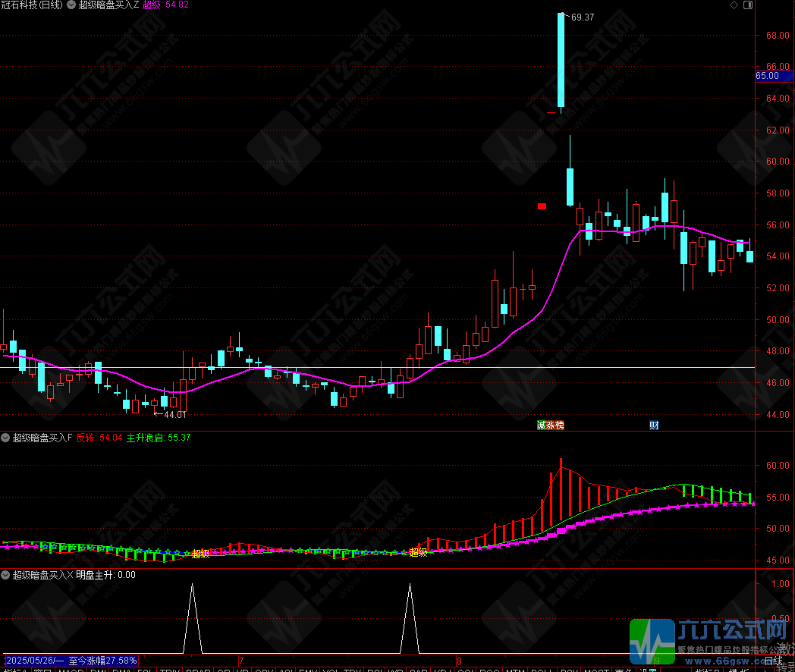This screenshot has width=795, height=672.
Task: Click the 69.37 peak candlestick
Action: (x=561, y=61)
